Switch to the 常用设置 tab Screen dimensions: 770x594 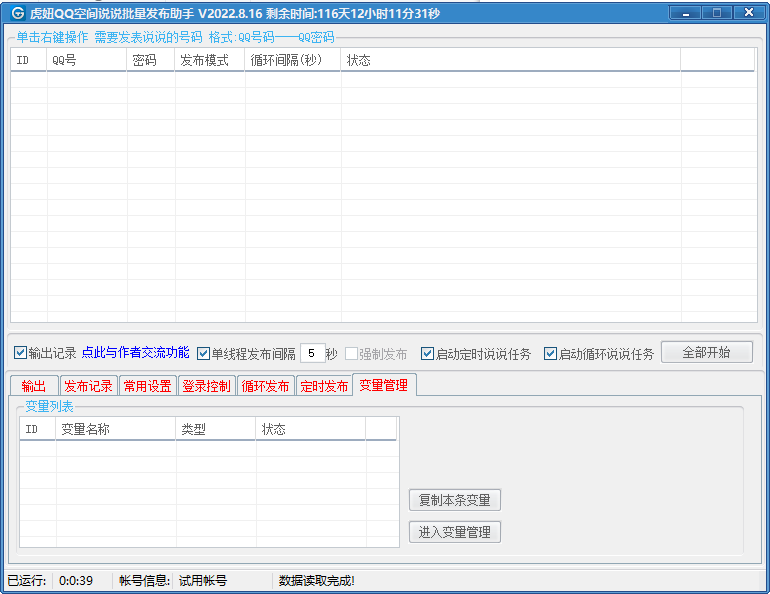point(147,386)
